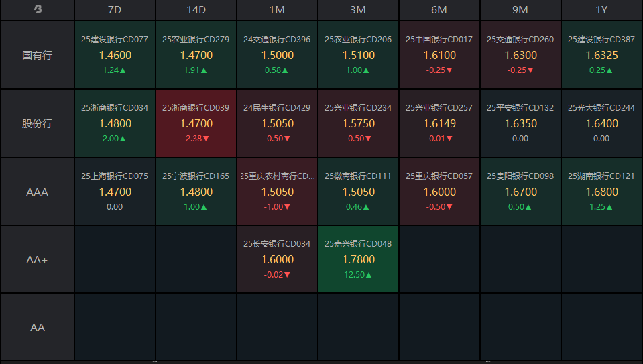The image size is (643, 364).
Task: Open the 25建设银行CD077 quote cell
Action: (x=115, y=55)
